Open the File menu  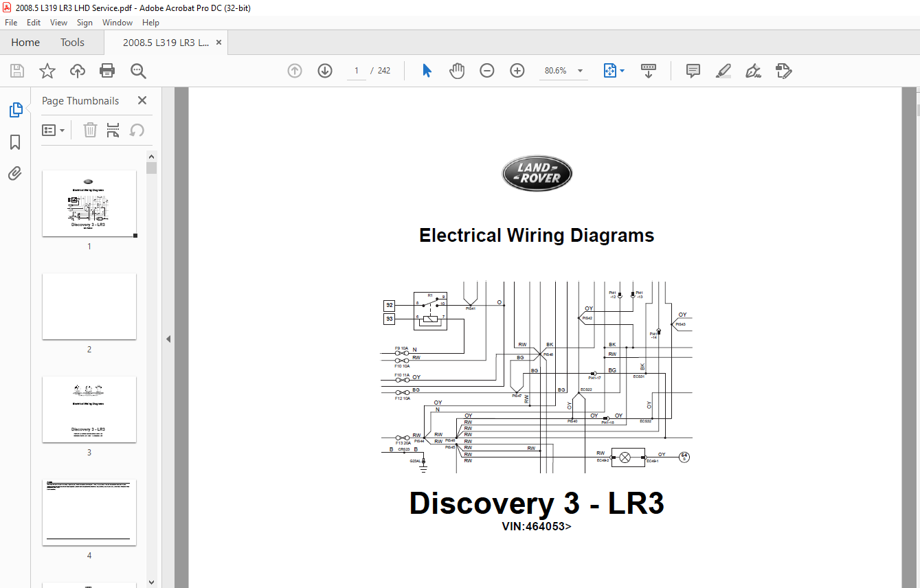click(11, 23)
